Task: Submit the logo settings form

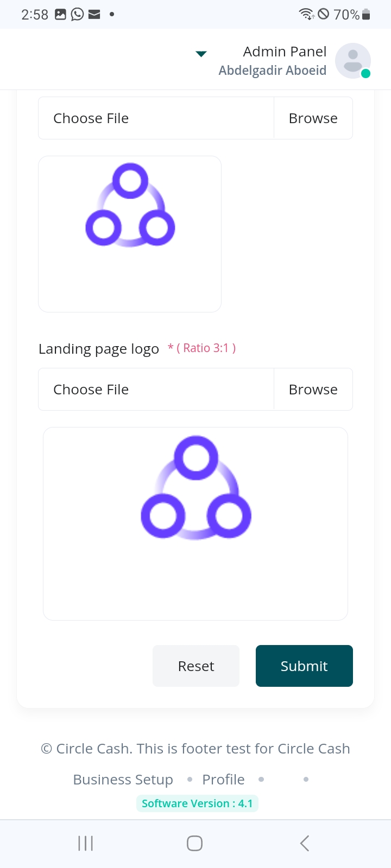Action: tap(304, 666)
